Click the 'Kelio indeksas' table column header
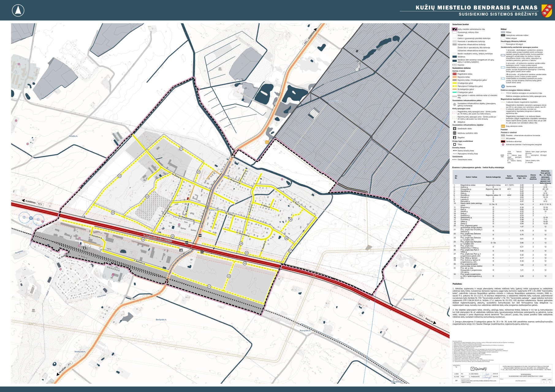The width and height of the screenshot is (555, 392). [x=509, y=177]
